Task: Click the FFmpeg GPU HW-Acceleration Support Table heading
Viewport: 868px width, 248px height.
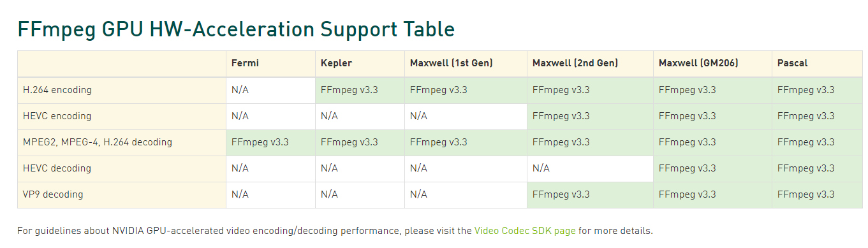Action: tap(236, 29)
